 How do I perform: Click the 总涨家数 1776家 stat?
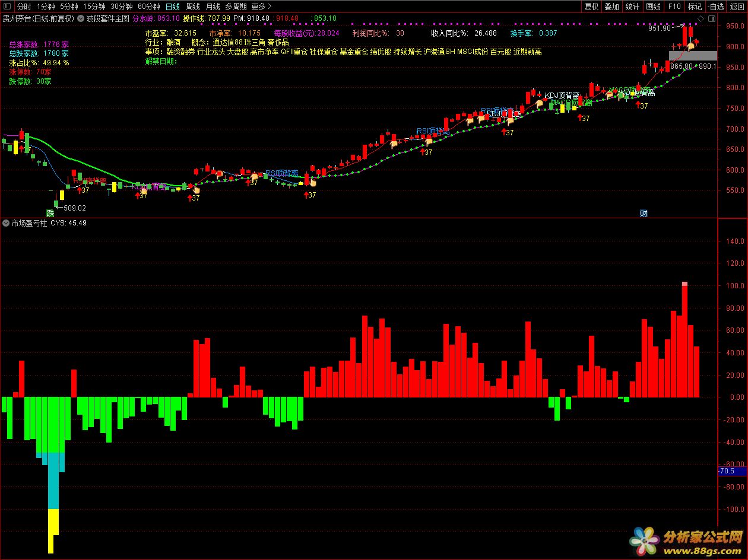tap(39, 44)
